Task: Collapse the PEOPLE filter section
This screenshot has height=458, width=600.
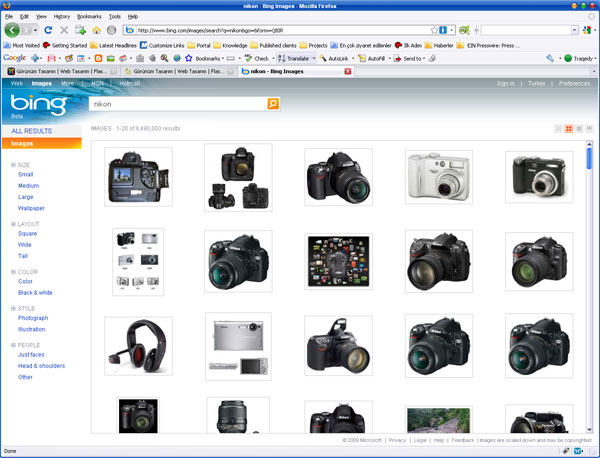Action: 13,345
